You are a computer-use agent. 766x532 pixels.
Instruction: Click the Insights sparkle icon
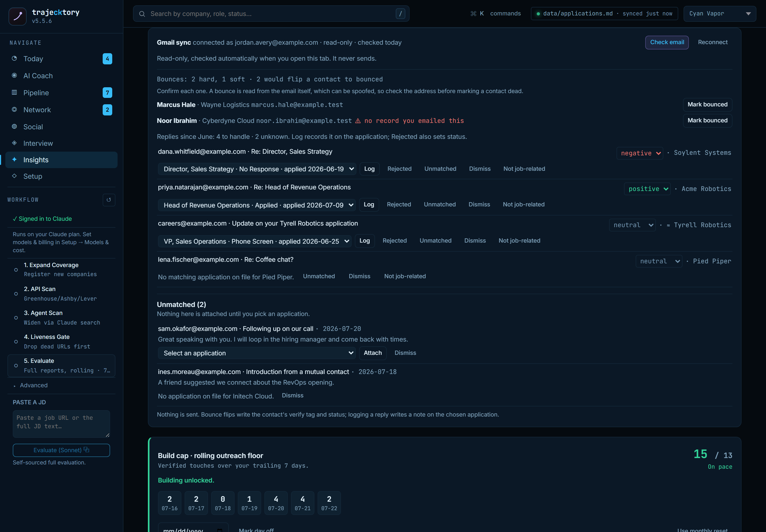click(x=14, y=159)
